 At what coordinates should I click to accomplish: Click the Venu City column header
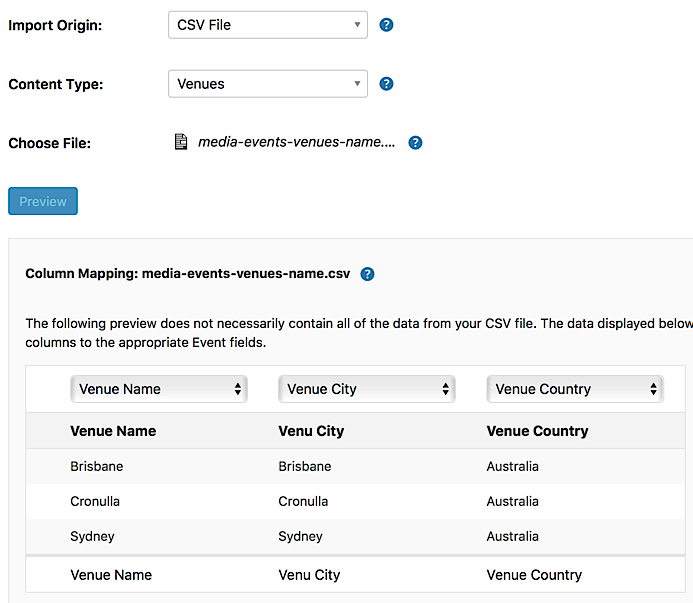point(311,431)
